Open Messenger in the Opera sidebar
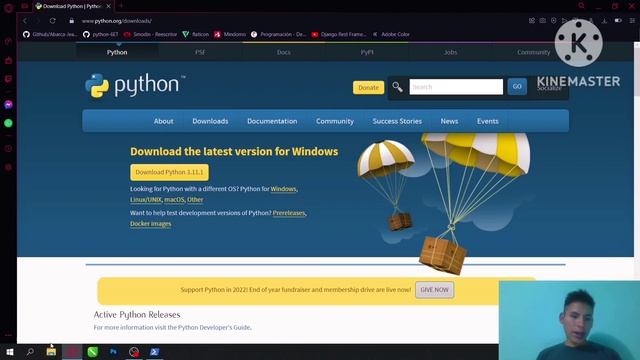The width and height of the screenshot is (640, 360). [8, 105]
